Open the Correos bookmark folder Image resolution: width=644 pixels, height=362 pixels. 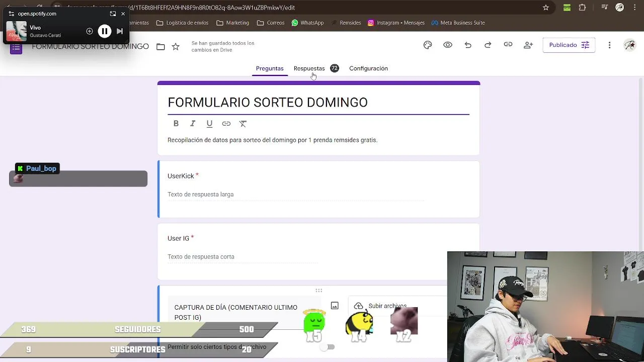pyautogui.click(x=271, y=23)
